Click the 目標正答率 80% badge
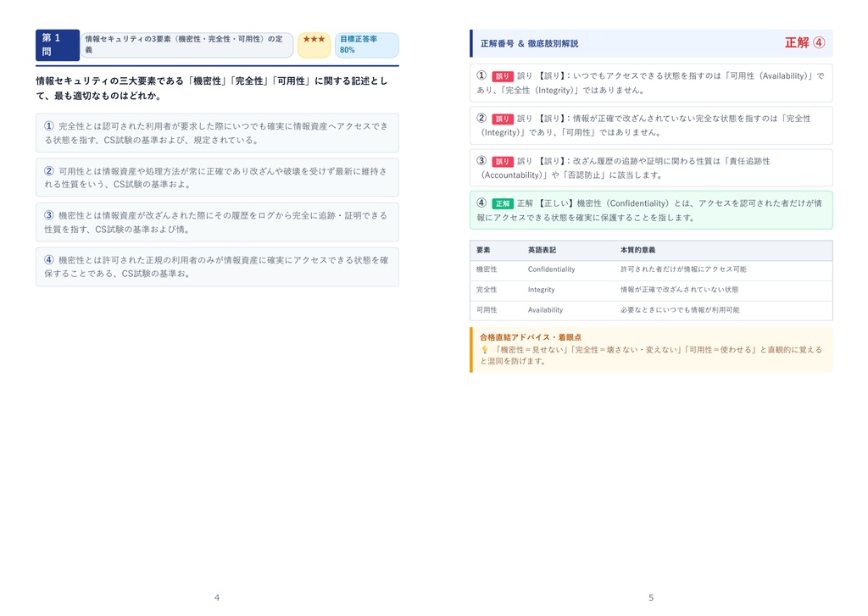The width and height of the screenshot is (868, 616). coord(366,45)
